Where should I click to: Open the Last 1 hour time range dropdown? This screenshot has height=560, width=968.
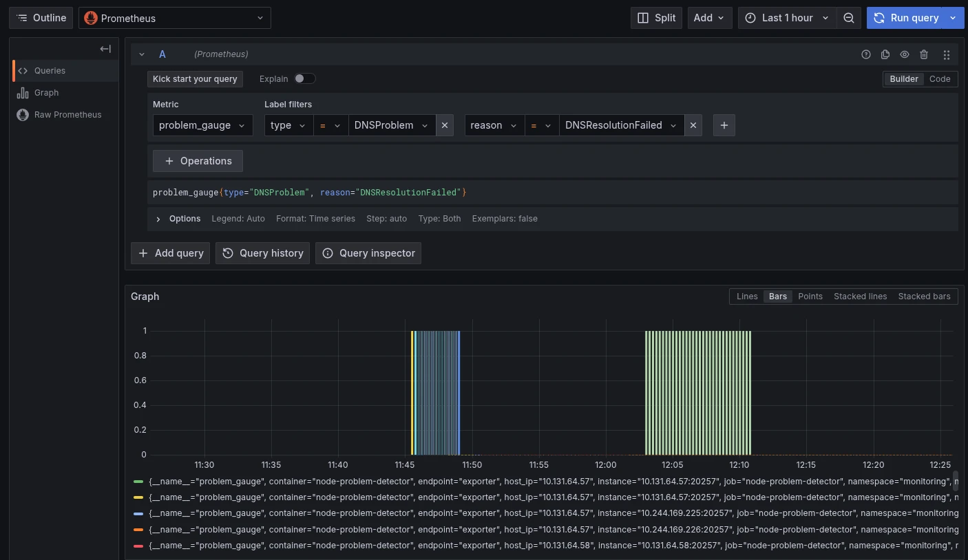pos(787,18)
